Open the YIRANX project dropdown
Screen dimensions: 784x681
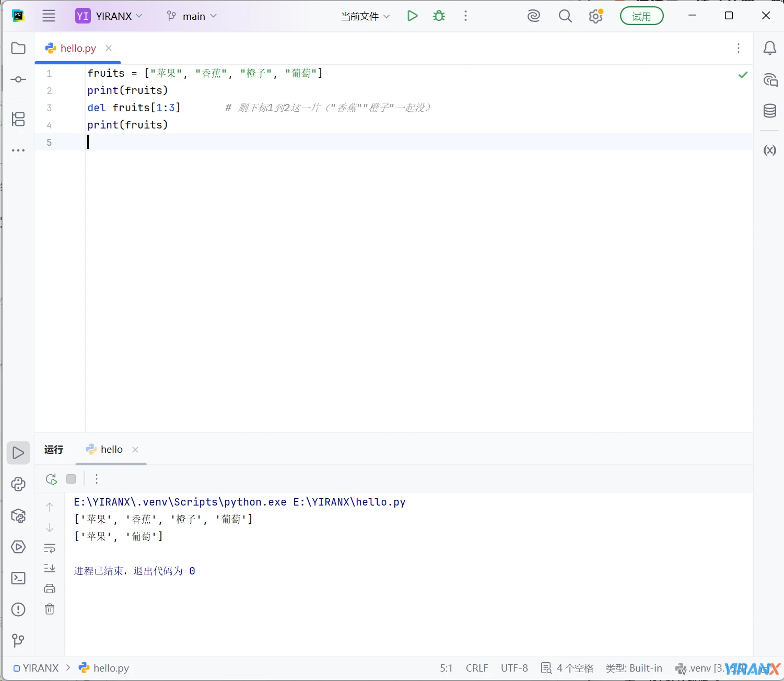(x=109, y=16)
